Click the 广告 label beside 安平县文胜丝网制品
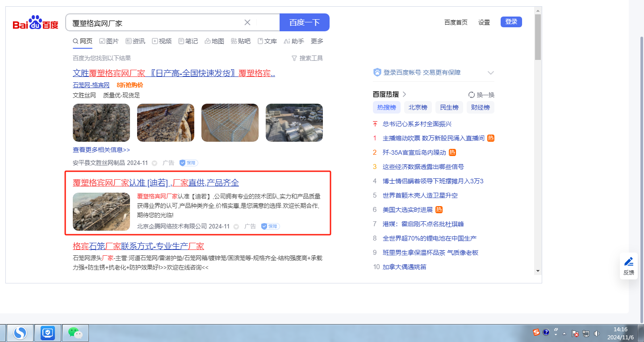Viewport: 644px width, 342px height. tap(168, 163)
